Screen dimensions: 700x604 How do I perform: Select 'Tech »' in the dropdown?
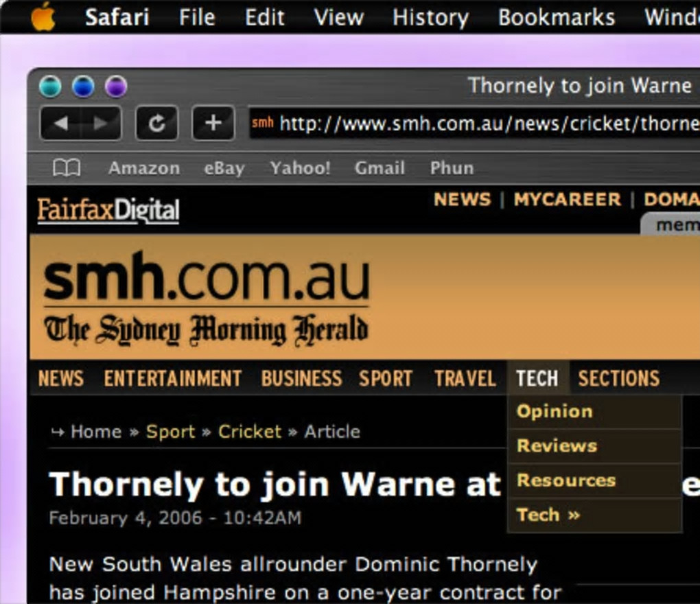(594, 515)
